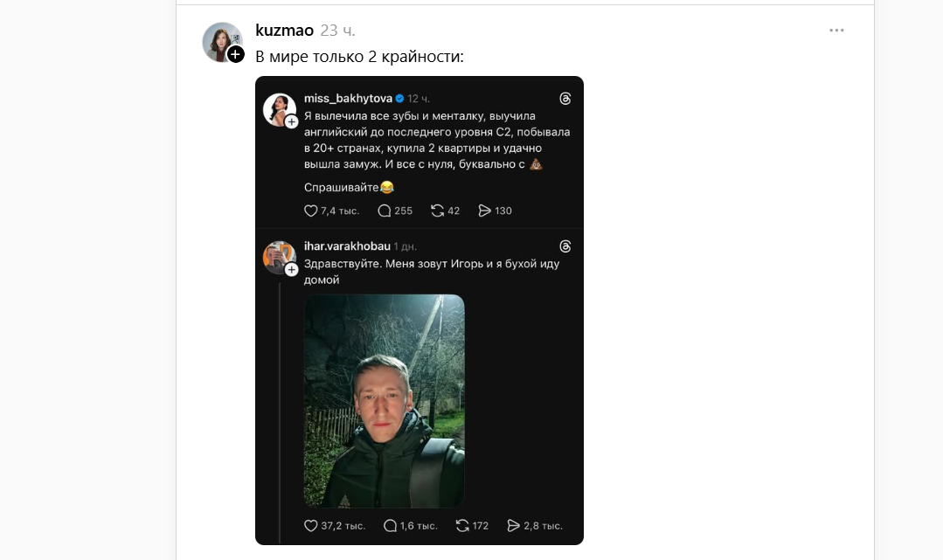Repost the post with 42 reposts
Viewport: 943px width, 560px height.
click(x=438, y=211)
